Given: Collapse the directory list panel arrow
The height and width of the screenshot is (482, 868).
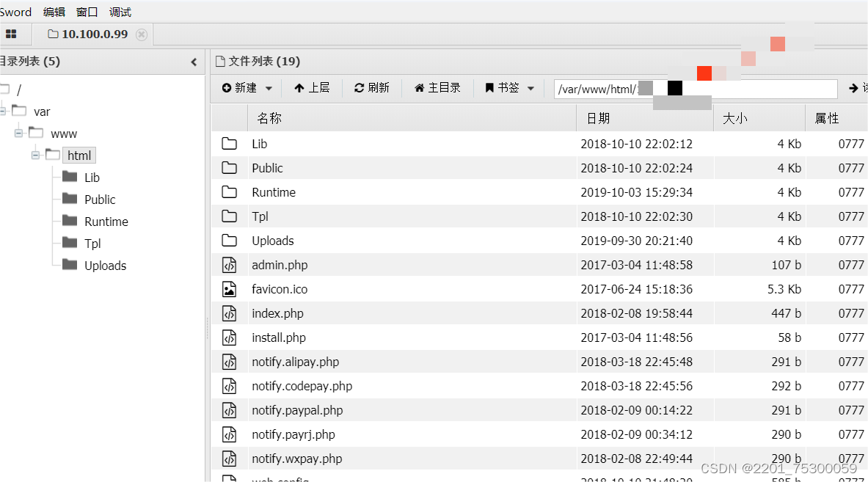Looking at the screenshot, I should tap(194, 62).
